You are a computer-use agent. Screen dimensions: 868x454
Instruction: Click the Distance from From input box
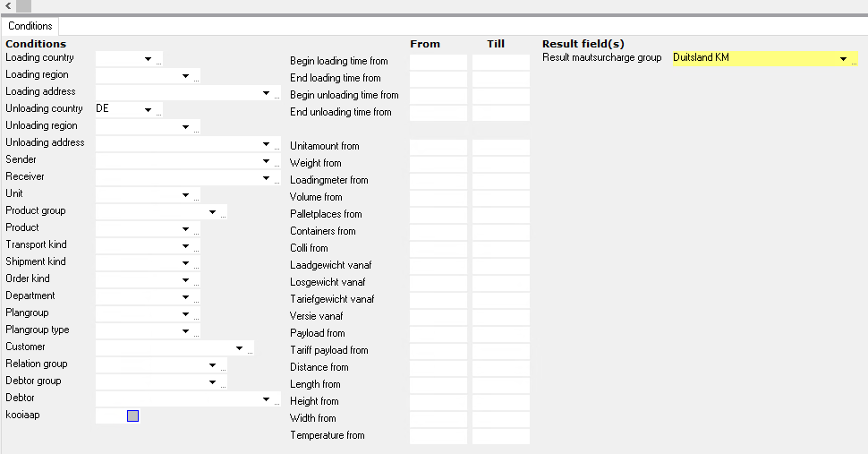(438, 368)
